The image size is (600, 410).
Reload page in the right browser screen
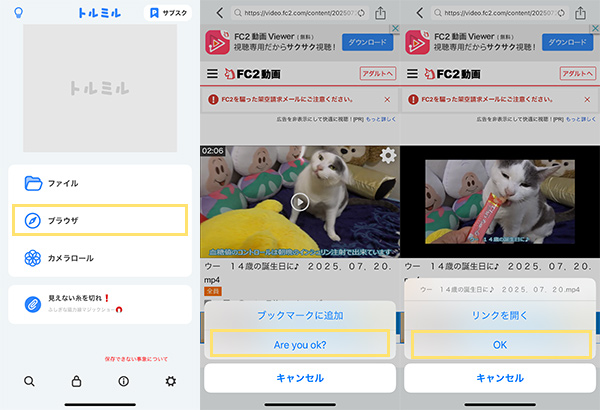point(561,13)
